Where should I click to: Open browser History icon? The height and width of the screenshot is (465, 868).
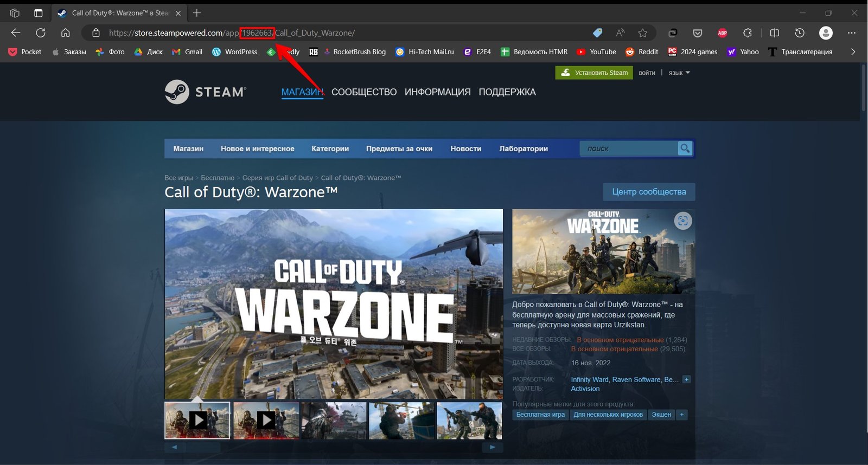tap(800, 33)
